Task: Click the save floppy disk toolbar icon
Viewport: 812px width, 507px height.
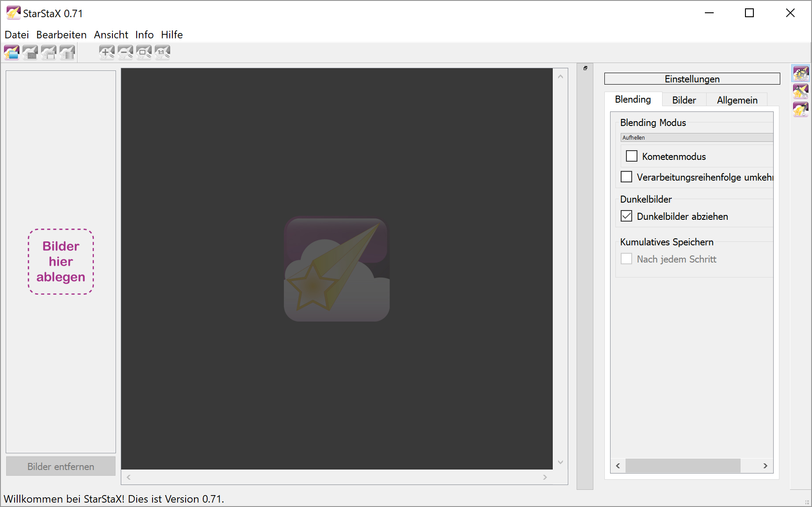Action: pyautogui.click(x=49, y=52)
